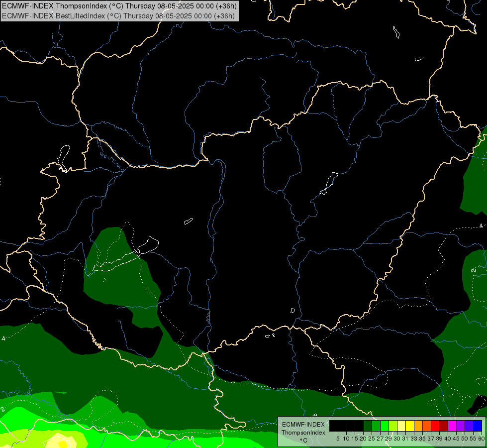Screen dimensions: 487x448
Task: Select the pale yellow 30–31 legend swatch
Action: [x=401, y=426]
